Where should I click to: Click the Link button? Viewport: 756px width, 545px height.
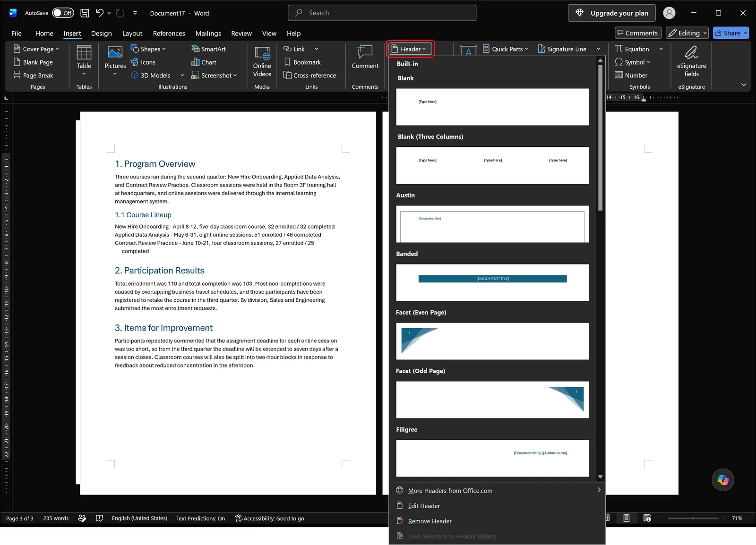[294, 49]
